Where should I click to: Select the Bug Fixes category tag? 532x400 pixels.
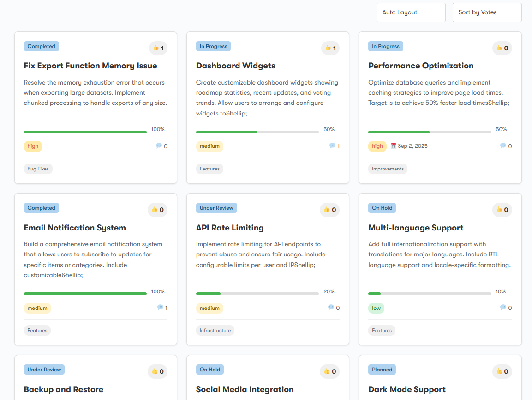tap(38, 169)
